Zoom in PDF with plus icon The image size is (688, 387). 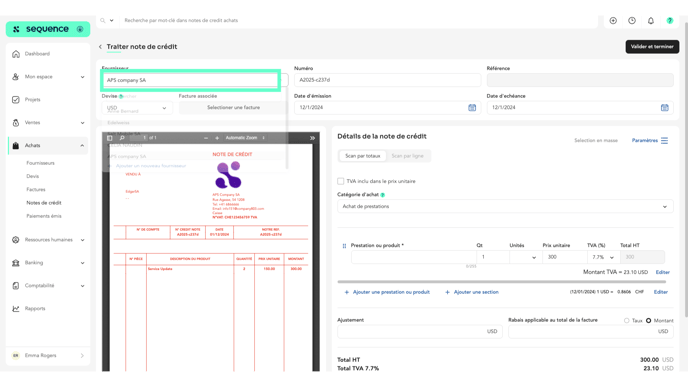pos(217,138)
